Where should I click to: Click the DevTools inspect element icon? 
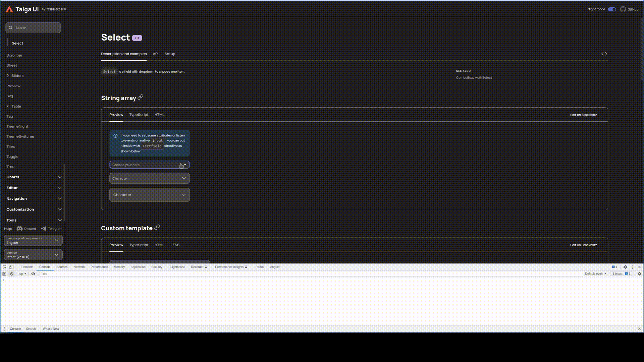pos(5,267)
